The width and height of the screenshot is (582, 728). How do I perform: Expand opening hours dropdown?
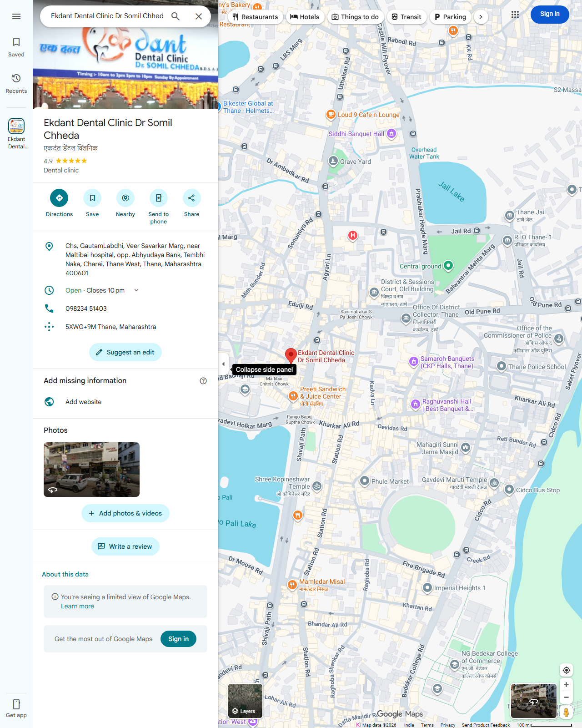(x=136, y=290)
